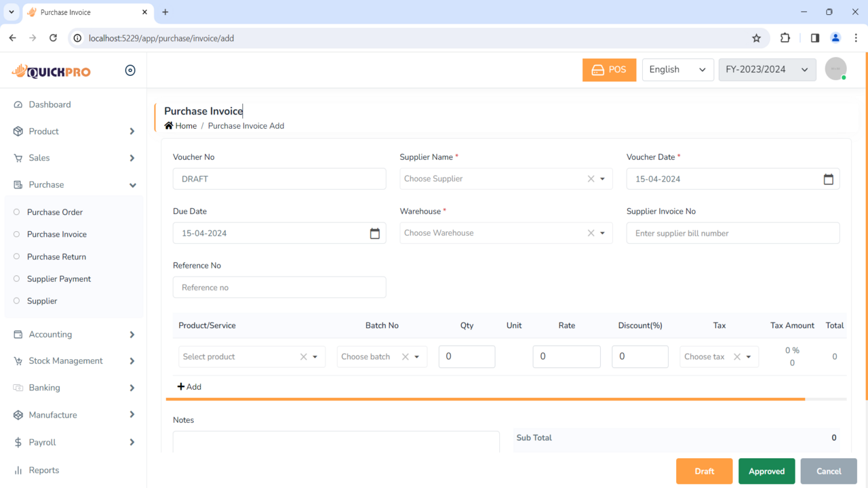Open the Home breadcrumb link
868x488 pixels.
(x=184, y=125)
